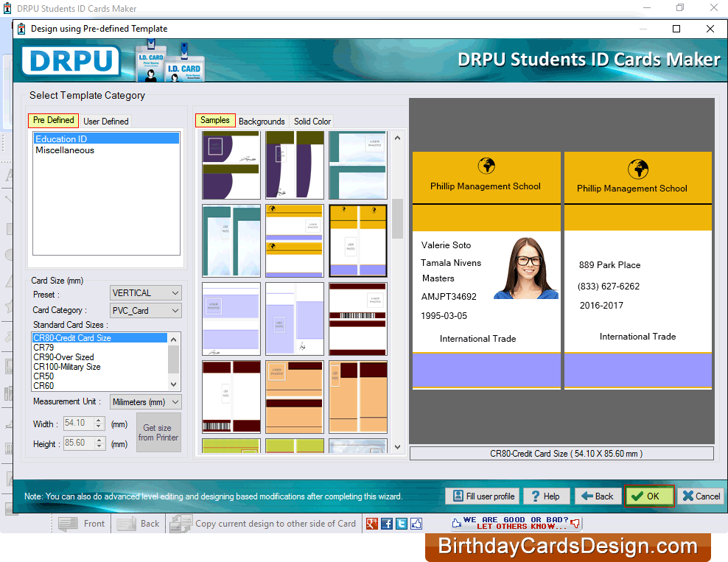
Task: Open the Google Plus share icon
Action: [x=371, y=524]
